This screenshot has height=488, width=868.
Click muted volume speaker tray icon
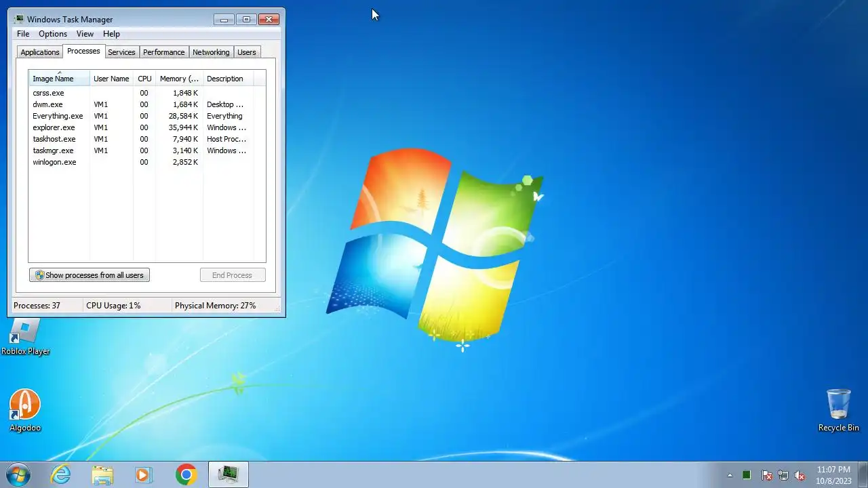pyautogui.click(x=800, y=475)
